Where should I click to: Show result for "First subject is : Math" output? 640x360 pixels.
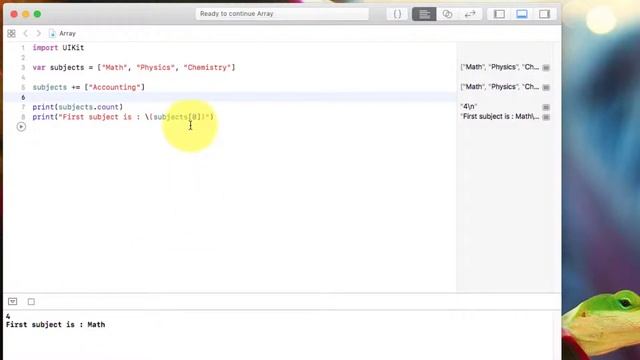point(546,117)
